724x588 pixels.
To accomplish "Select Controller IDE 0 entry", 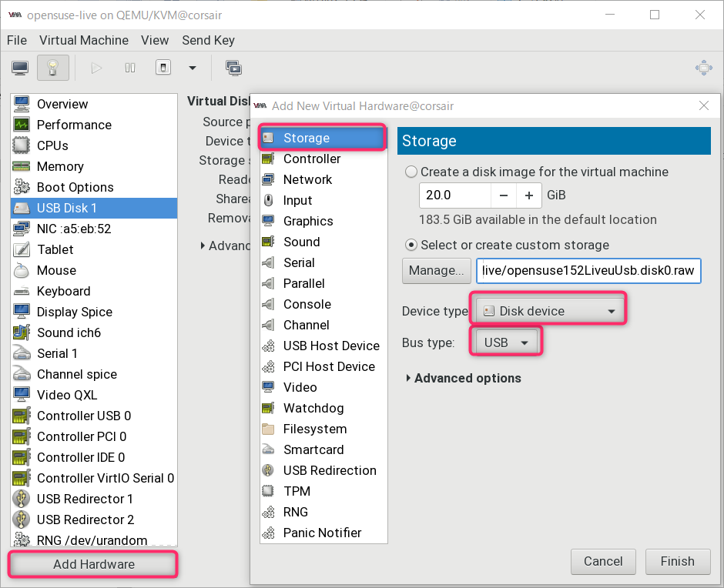I will 94,457.
